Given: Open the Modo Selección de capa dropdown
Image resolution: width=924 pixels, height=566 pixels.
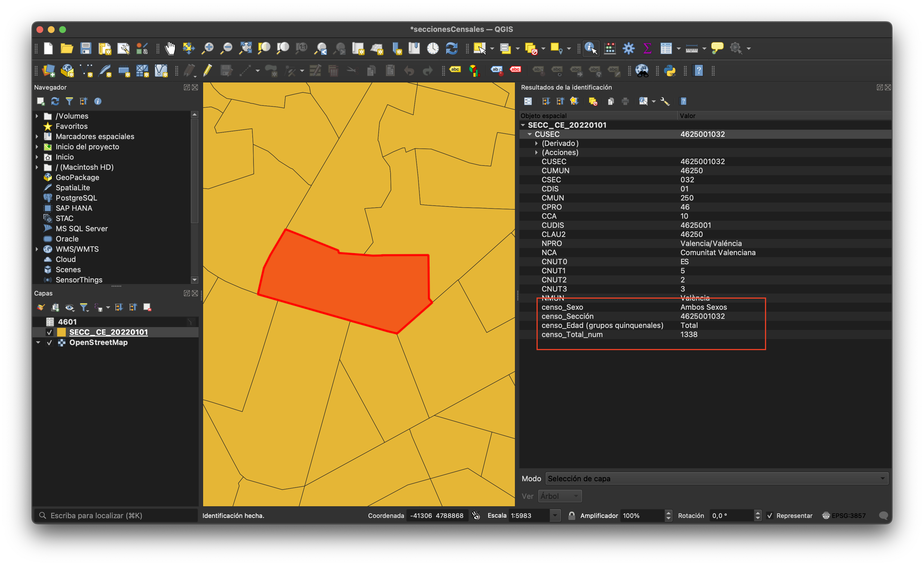Looking at the screenshot, I should [x=717, y=478].
